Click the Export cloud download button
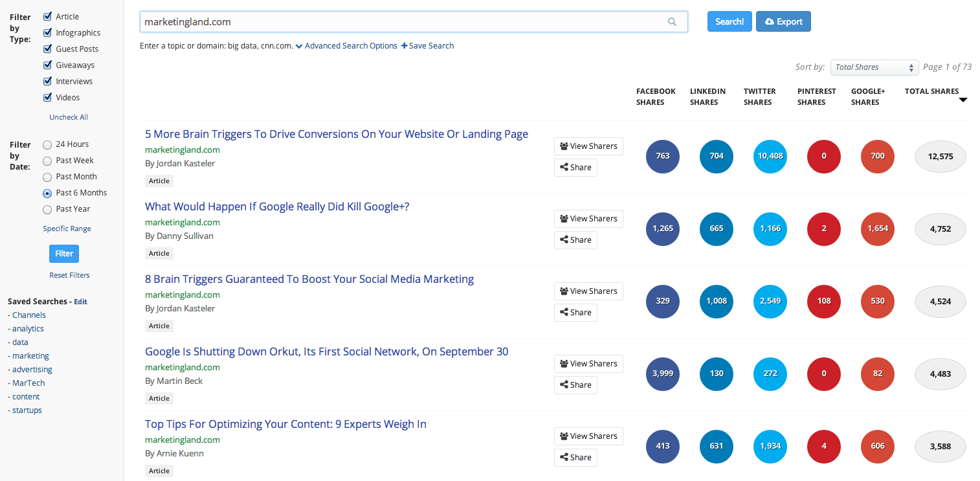The image size is (980, 481). coord(783,21)
